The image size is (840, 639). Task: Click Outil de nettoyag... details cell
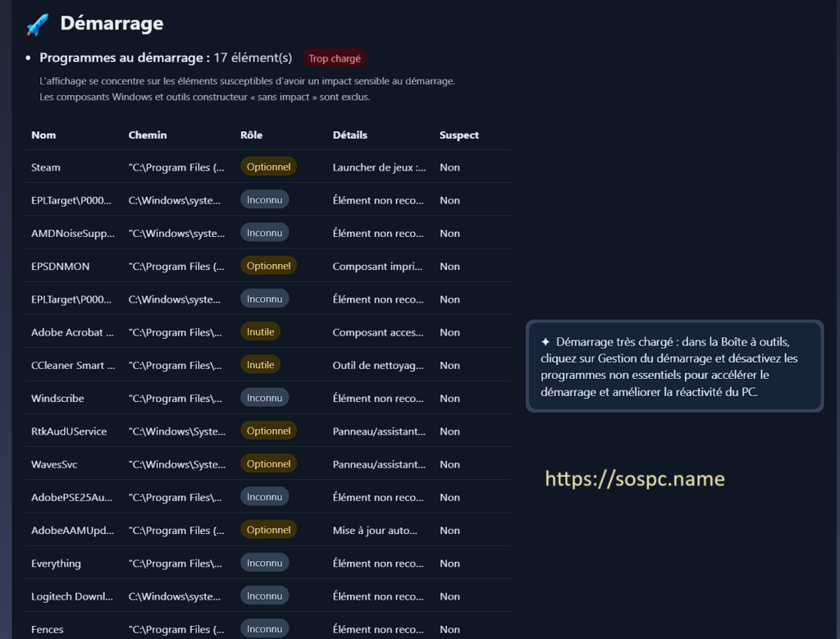coord(377,365)
